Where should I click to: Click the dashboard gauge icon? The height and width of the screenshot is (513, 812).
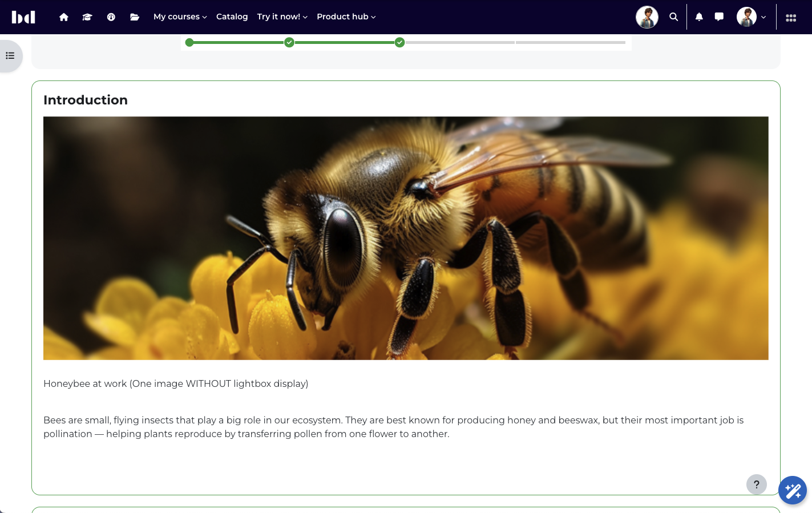pos(111,17)
